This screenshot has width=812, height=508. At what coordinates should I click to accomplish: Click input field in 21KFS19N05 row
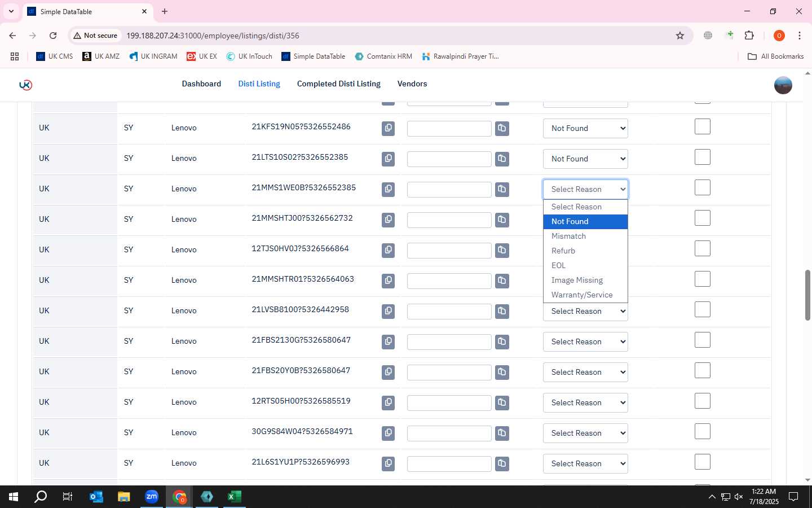[x=449, y=128]
